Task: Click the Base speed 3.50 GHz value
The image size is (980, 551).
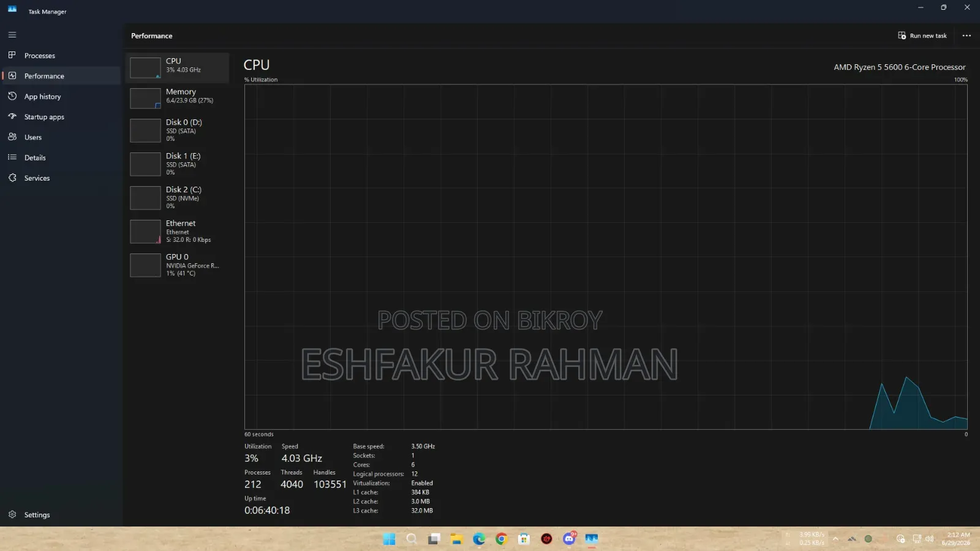Action: click(x=423, y=446)
